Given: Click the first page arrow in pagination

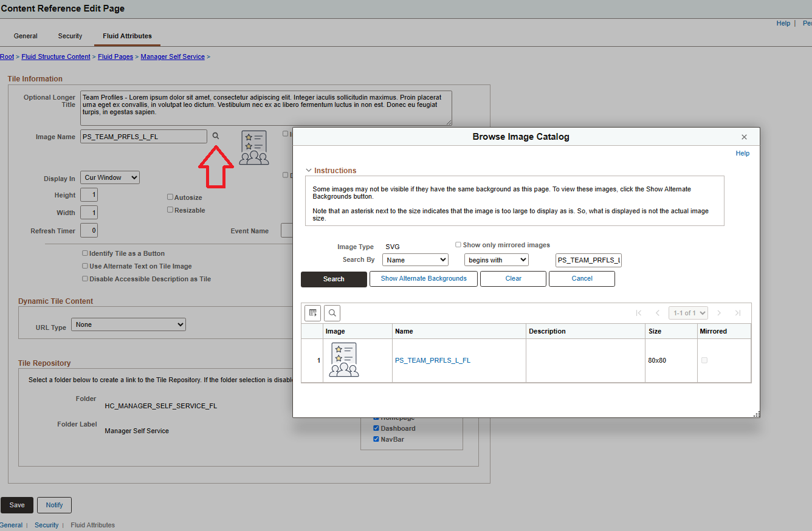Looking at the screenshot, I should (638, 313).
